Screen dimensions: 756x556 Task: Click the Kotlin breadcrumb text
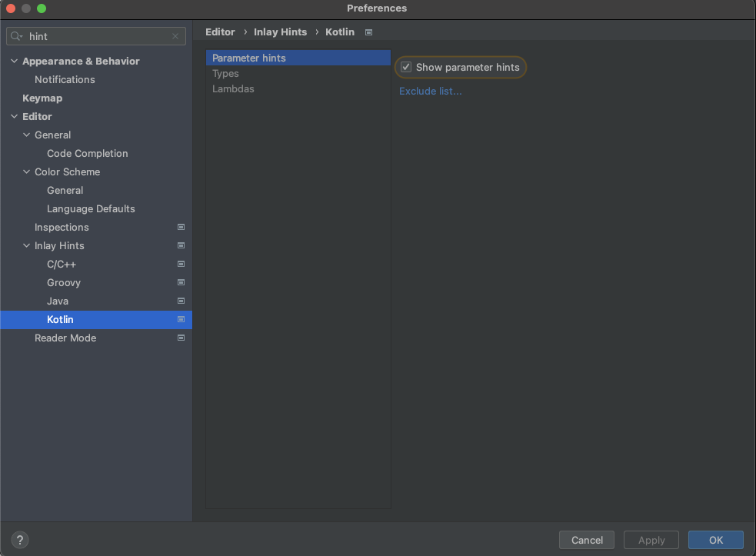[340, 32]
